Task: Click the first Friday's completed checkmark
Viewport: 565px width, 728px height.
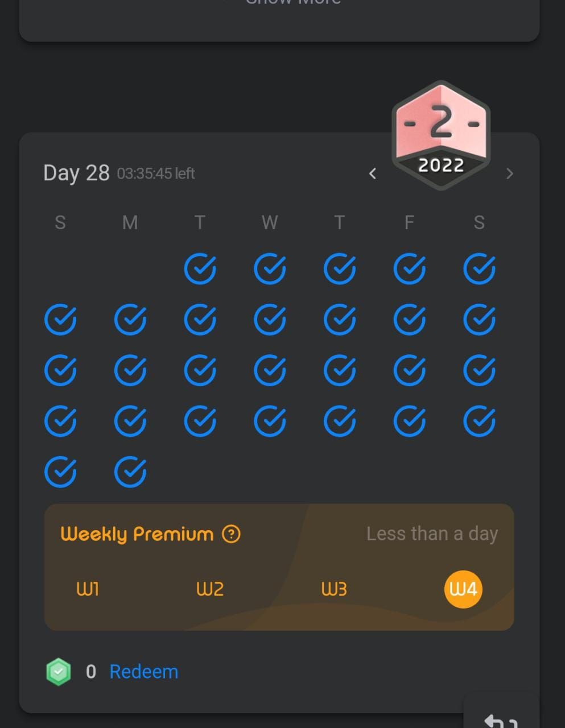Action: 410,269
